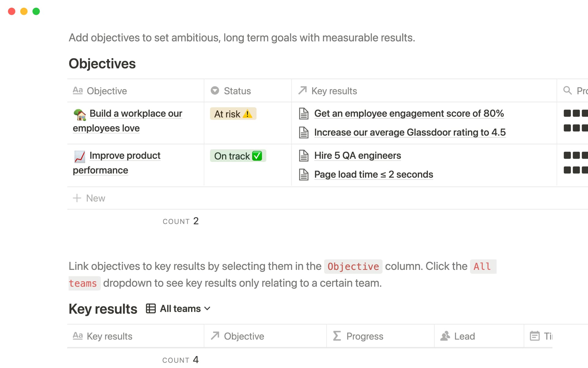This screenshot has height=368, width=588.
Task: Click the arrow icon on the Key results column header
Action: [x=302, y=90]
